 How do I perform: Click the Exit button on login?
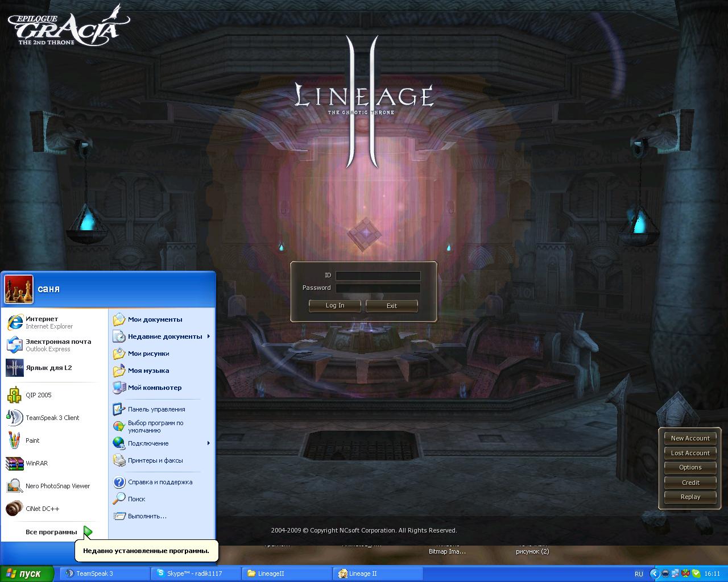392,306
